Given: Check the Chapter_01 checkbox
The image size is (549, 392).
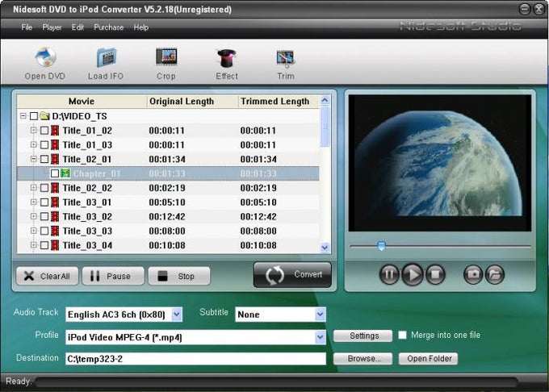Looking at the screenshot, I should pos(55,173).
